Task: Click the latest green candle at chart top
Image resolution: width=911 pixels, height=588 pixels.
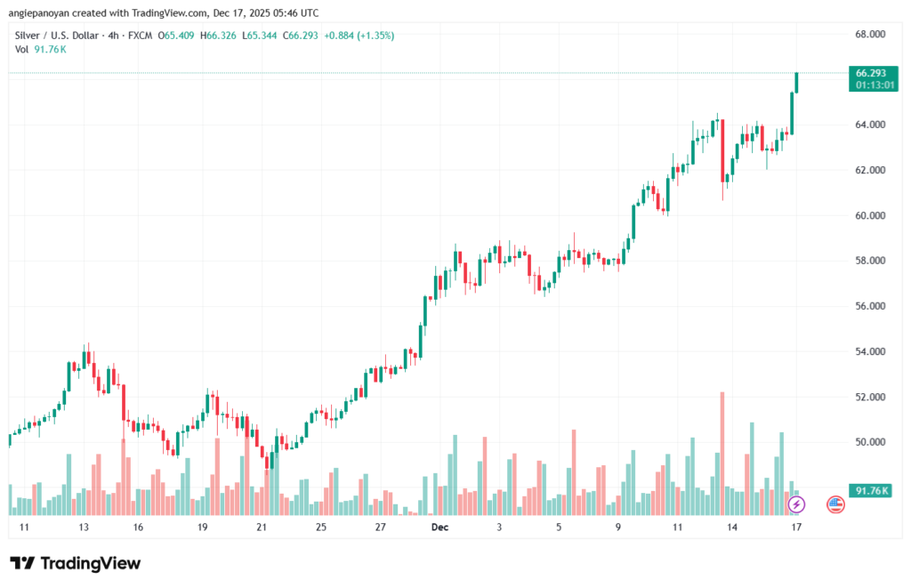Action: (796, 82)
